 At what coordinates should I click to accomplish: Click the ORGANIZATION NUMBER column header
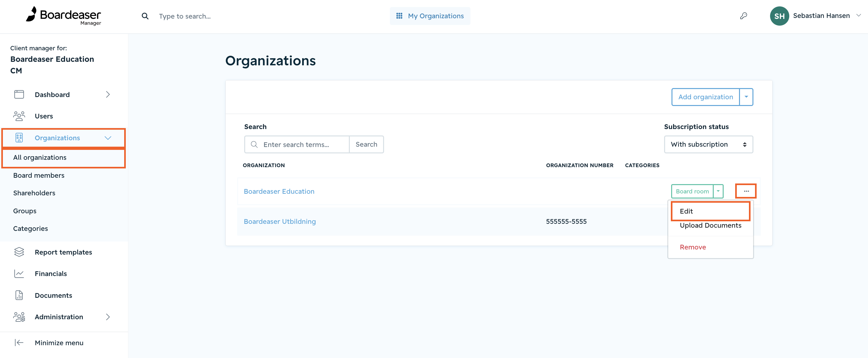coord(580,165)
